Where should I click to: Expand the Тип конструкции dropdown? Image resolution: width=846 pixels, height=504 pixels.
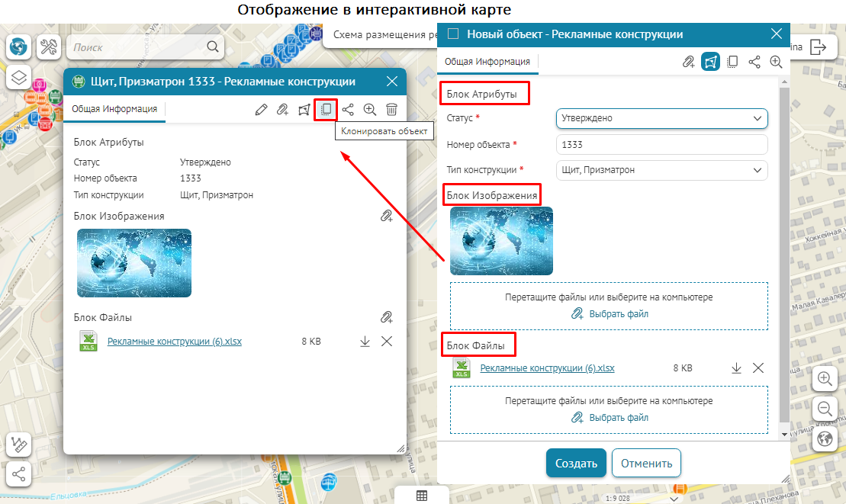[661, 170]
